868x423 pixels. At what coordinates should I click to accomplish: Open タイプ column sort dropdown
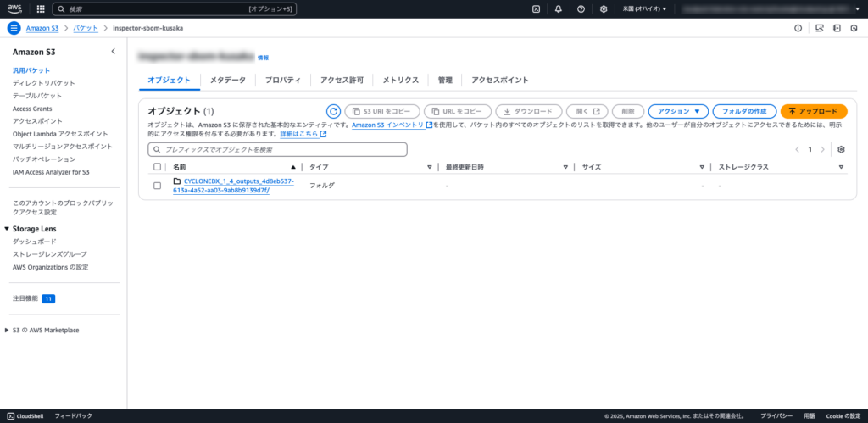point(430,167)
